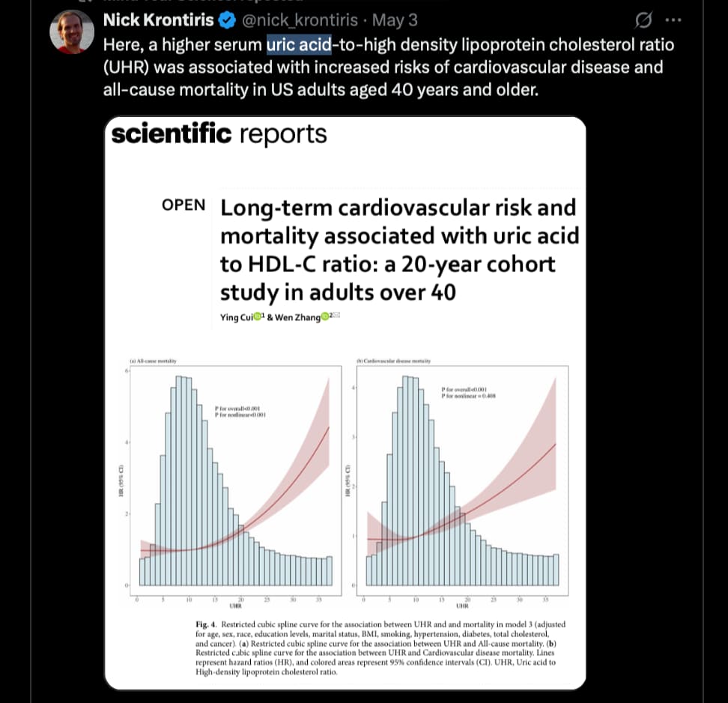Open the @nick_krontiris handle link
This screenshot has height=703, width=728.
click(x=300, y=20)
